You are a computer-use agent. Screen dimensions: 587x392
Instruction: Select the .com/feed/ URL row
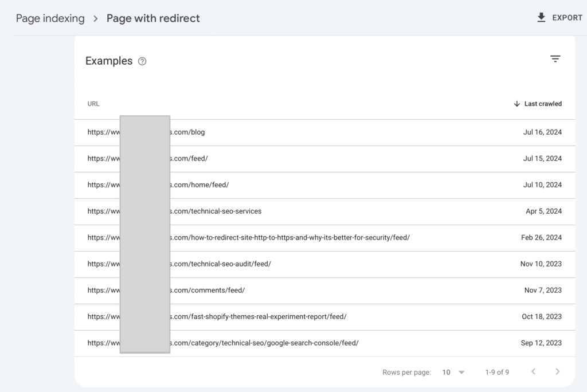pyautogui.click(x=324, y=159)
